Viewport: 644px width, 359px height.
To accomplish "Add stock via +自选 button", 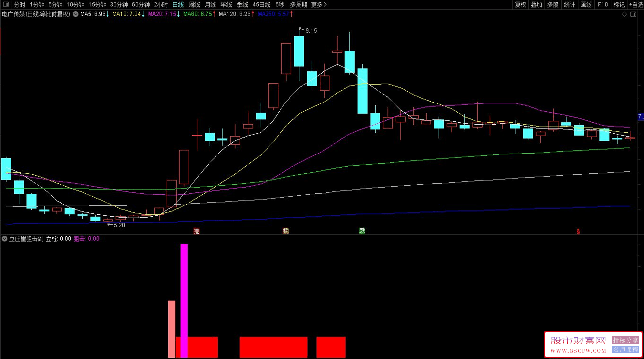I will [x=636, y=5].
